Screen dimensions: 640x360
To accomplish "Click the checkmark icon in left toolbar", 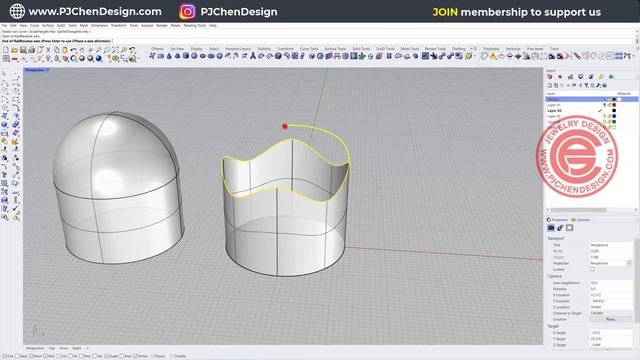I will [16, 208].
